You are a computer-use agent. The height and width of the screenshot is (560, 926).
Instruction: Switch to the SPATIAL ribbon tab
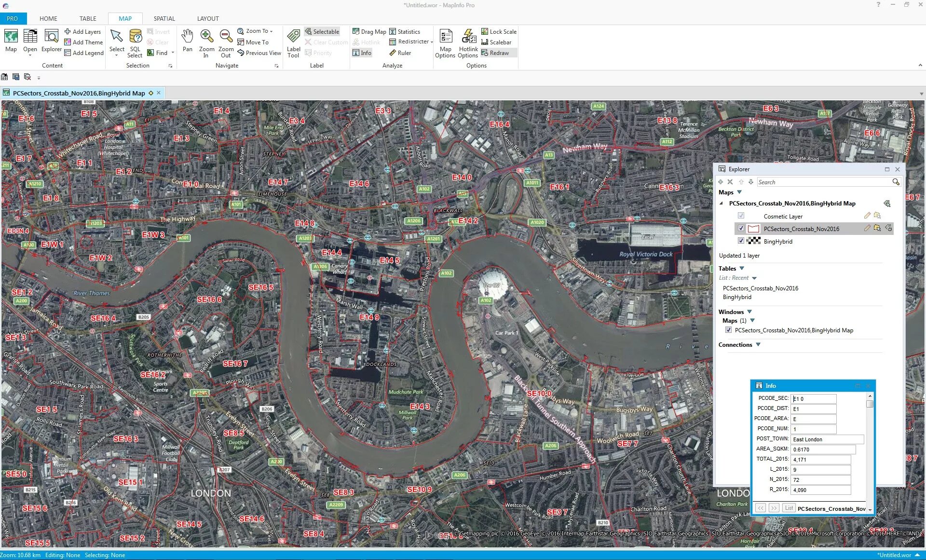[x=164, y=18]
